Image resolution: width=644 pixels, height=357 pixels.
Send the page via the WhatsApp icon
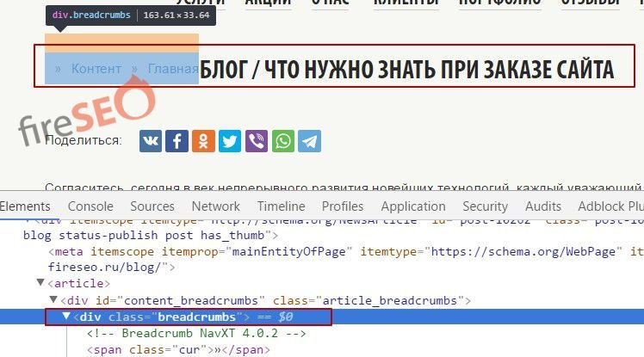(x=282, y=141)
